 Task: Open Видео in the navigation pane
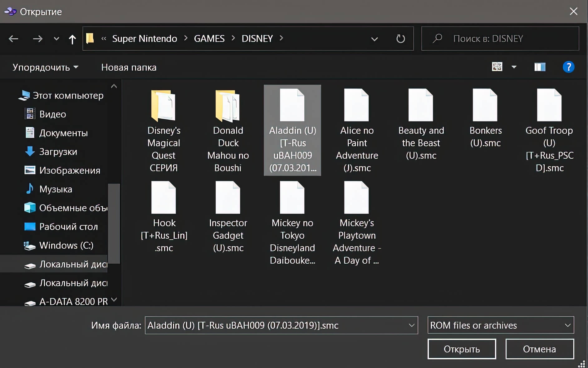(45, 114)
